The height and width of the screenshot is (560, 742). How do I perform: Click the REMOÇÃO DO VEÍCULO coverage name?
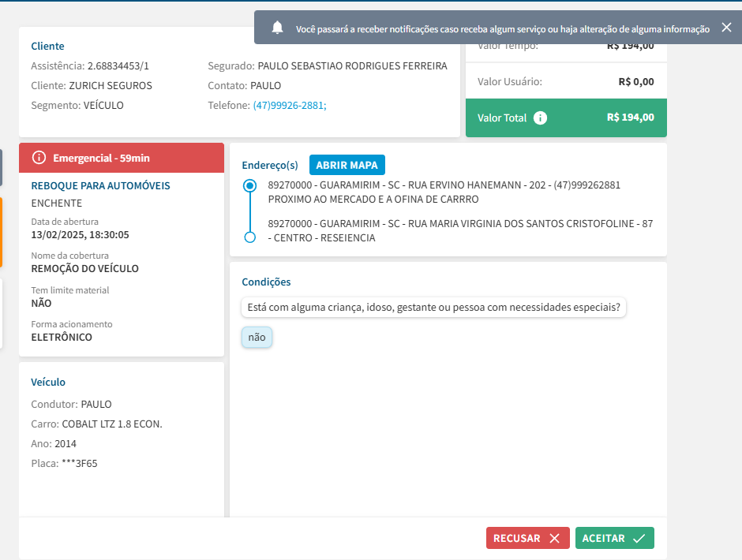[84, 269]
